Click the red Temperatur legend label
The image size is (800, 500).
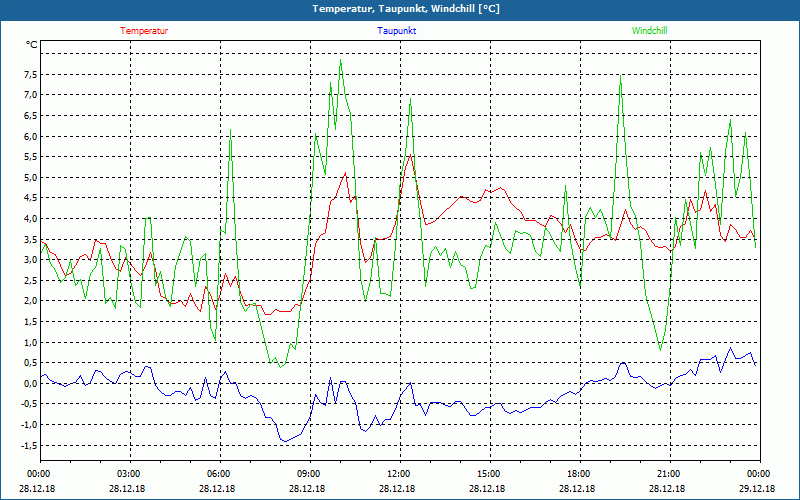pos(144,31)
